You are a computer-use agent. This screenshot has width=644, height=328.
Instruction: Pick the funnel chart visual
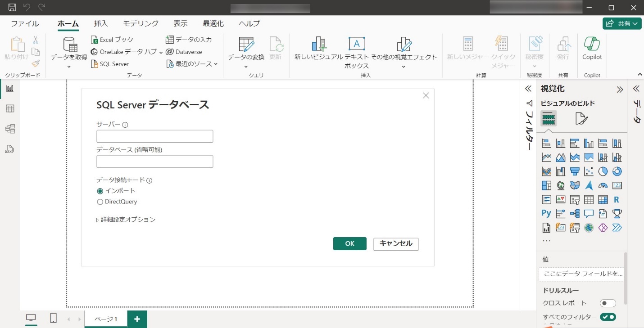(575, 171)
